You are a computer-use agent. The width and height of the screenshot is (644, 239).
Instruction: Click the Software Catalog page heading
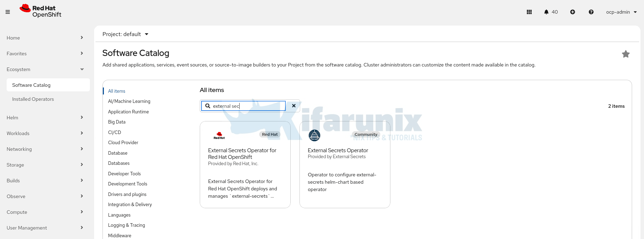136,53
